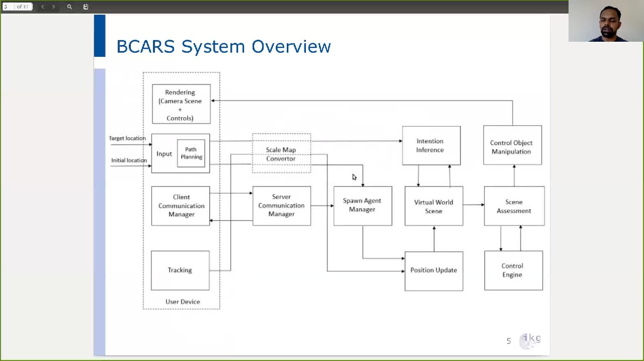This screenshot has height=361, width=644.
Task: Click the Client Communication Manager box
Action: point(181,206)
